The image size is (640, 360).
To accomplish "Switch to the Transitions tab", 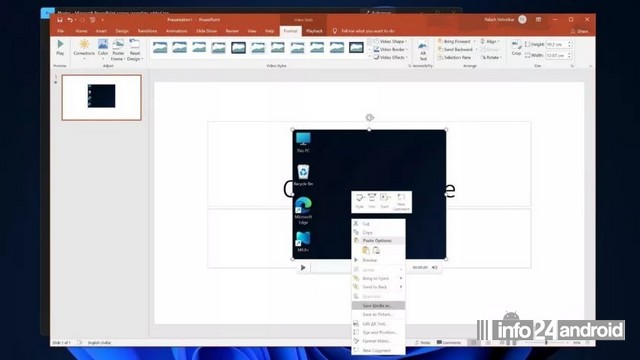I will click(x=147, y=31).
